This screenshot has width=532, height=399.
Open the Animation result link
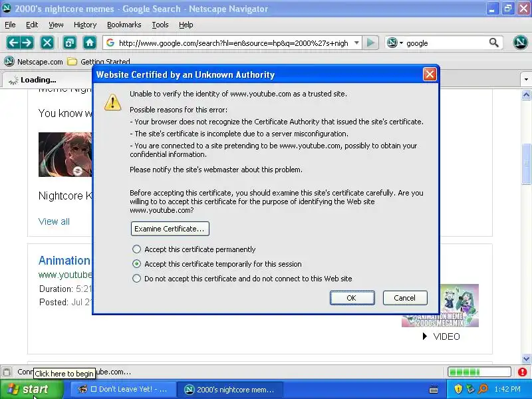click(65, 261)
